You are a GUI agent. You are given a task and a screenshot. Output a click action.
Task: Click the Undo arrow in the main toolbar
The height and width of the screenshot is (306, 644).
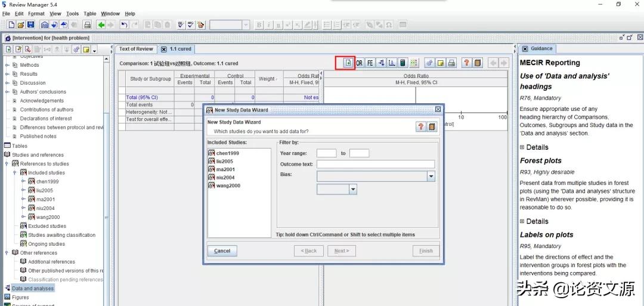pos(123,24)
